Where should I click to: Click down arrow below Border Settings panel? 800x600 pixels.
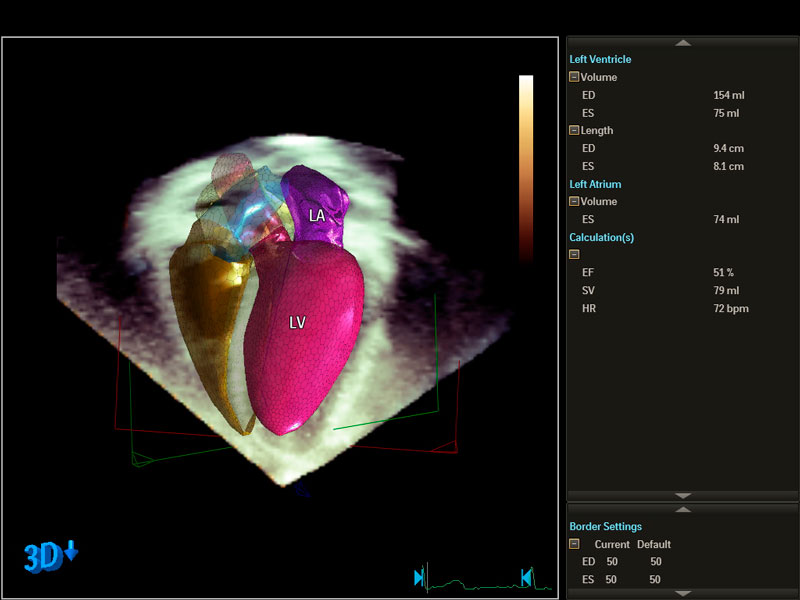[x=683, y=593]
